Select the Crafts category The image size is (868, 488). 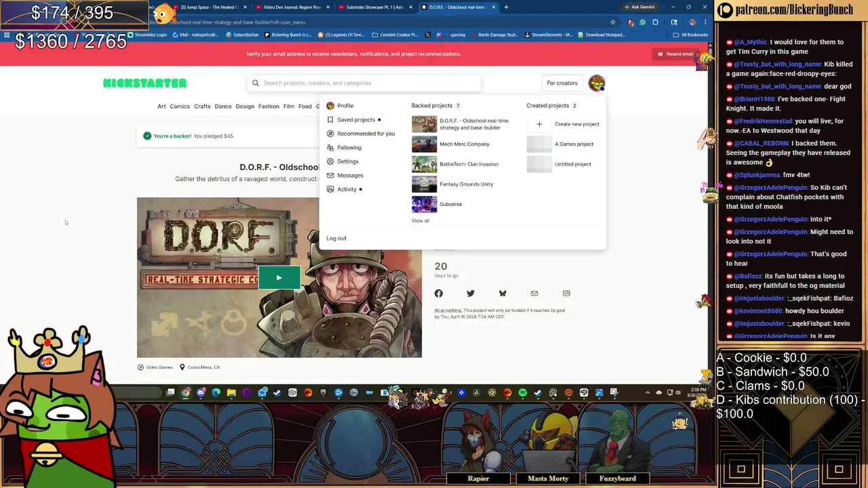coord(202,106)
